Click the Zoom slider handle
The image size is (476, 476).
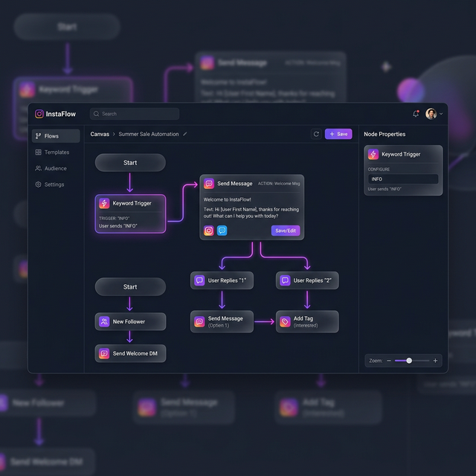click(x=409, y=360)
